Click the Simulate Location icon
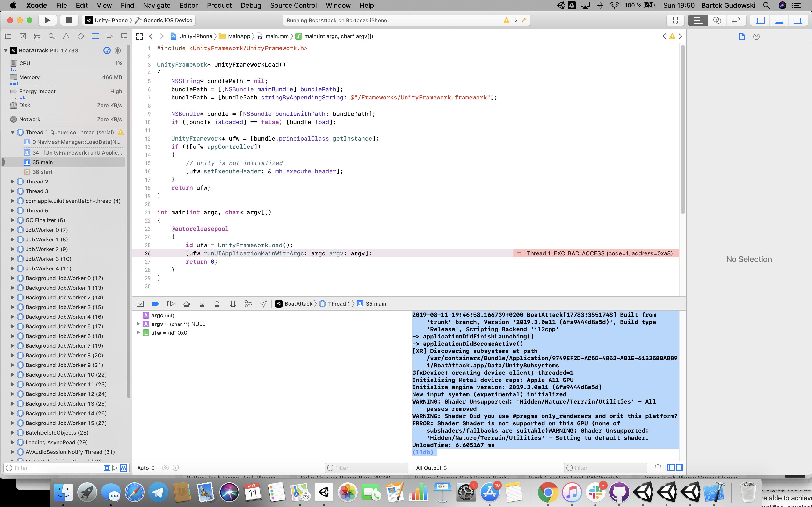Screen dimensions: 812x507 tap(263, 303)
